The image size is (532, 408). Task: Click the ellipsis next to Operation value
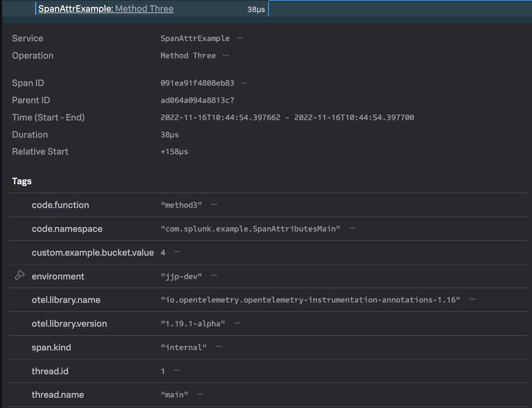[x=226, y=55]
